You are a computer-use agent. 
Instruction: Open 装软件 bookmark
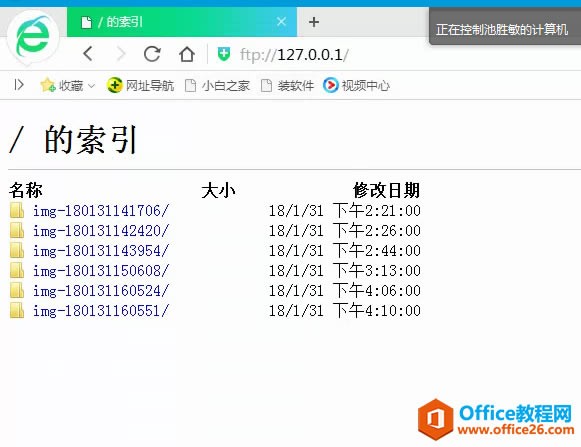288,86
